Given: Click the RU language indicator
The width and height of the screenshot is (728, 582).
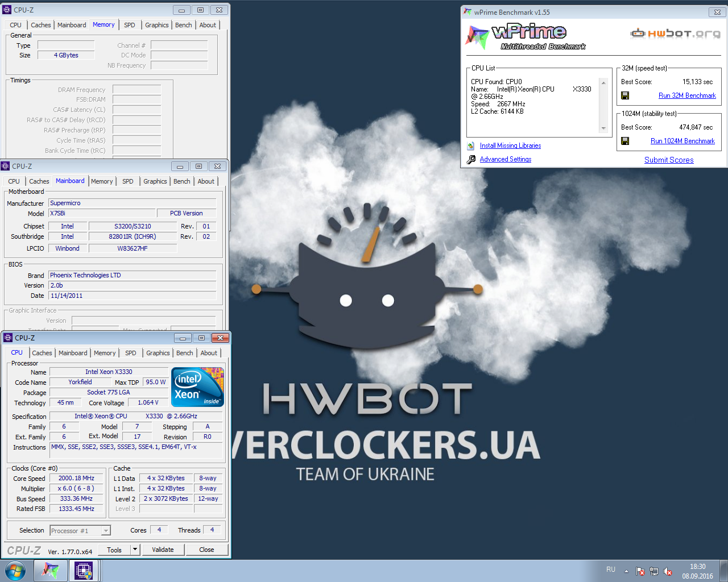Looking at the screenshot, I should pyautogui.click(x=611, y=569).
